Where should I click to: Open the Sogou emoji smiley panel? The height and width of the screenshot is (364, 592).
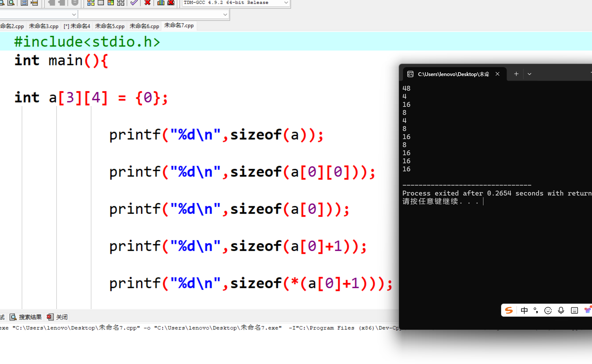pyautogui.click(x=548, y=310)
